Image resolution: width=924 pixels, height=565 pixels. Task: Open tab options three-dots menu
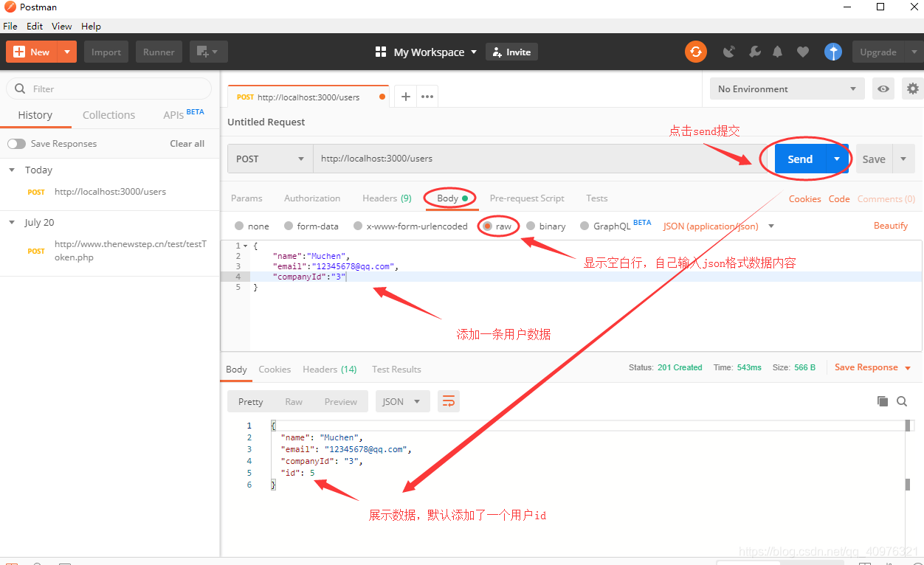point(427,97)
